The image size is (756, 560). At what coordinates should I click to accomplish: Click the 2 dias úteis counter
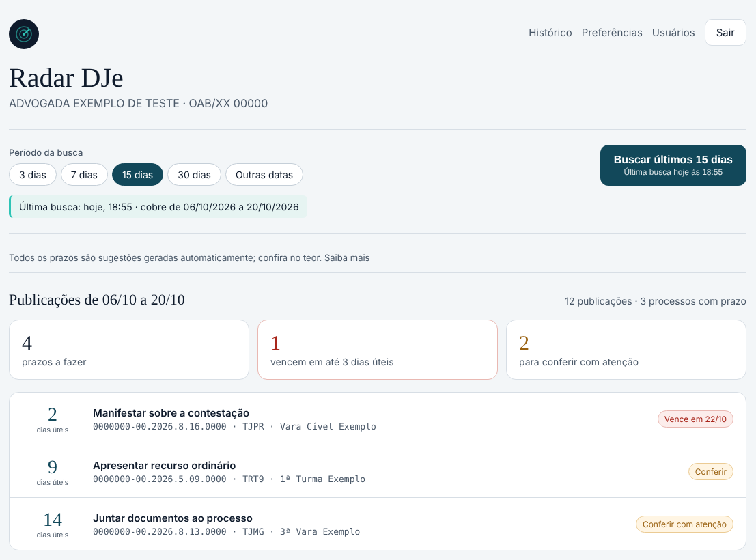tap(53, 419)
